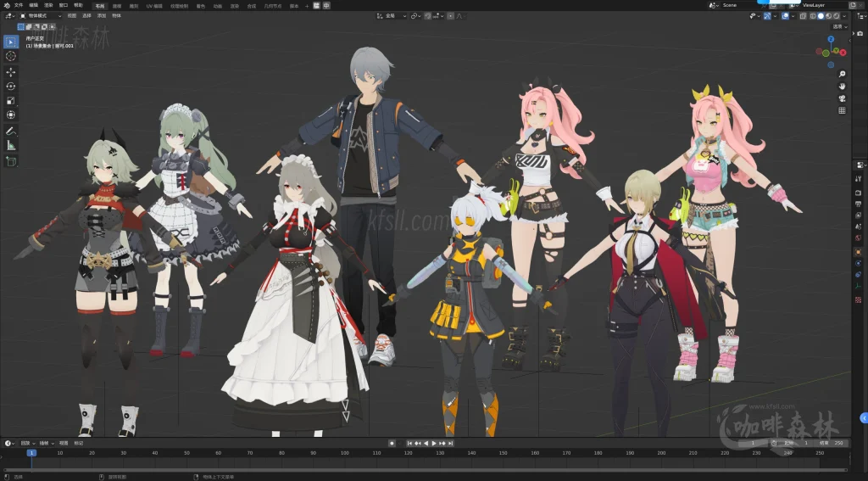
Task: Open the 帮助 Help menu
Action: 79,6
